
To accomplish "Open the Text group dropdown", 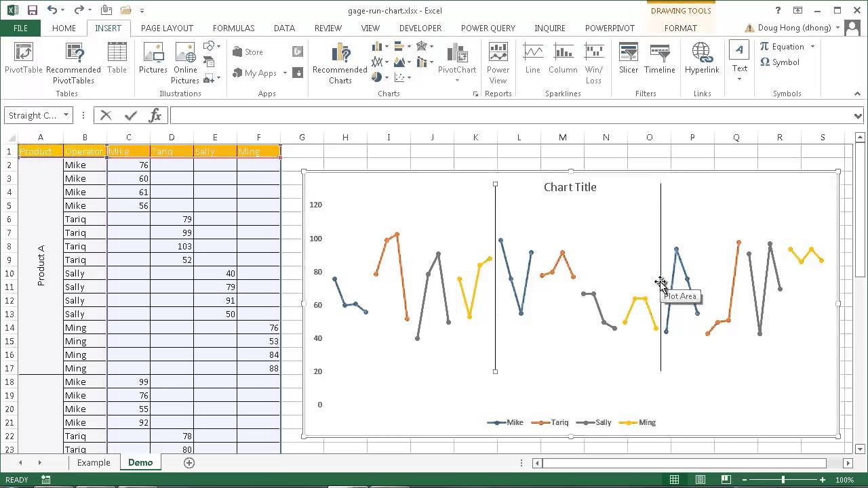I will click(739, 79).
